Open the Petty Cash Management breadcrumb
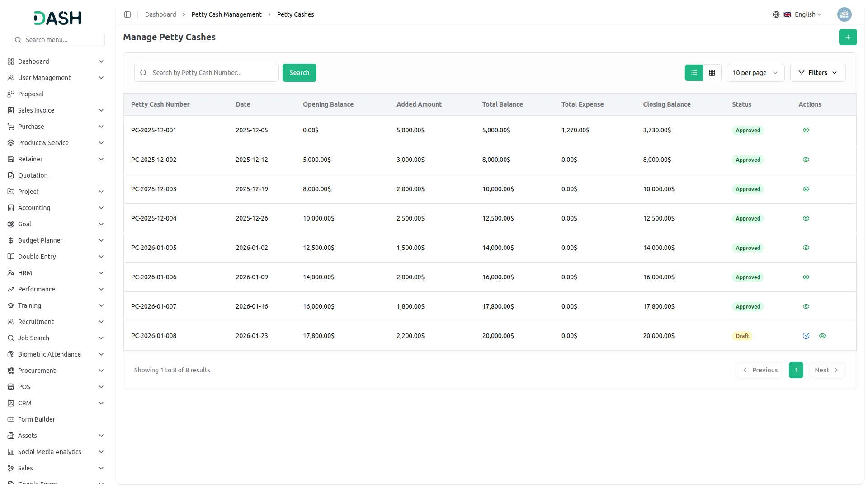The width and height of the screenshot is (868, 488). click(226, 14)
